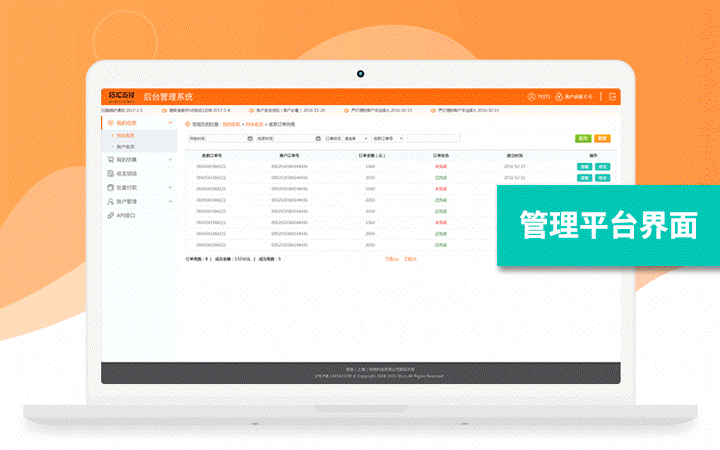This screenshot has height=450, width=720.
Task: Click the API接口 link icon in sidebar
Action: 109,215
